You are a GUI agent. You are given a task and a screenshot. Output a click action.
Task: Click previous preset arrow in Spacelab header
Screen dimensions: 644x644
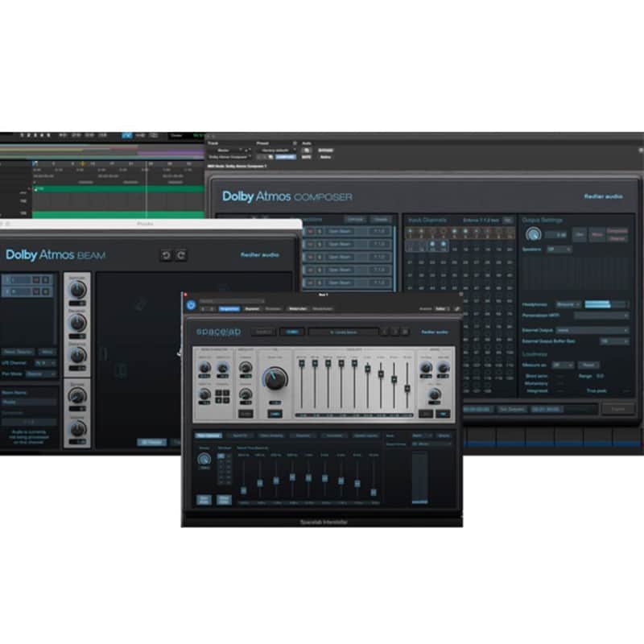tap(385, 332)
